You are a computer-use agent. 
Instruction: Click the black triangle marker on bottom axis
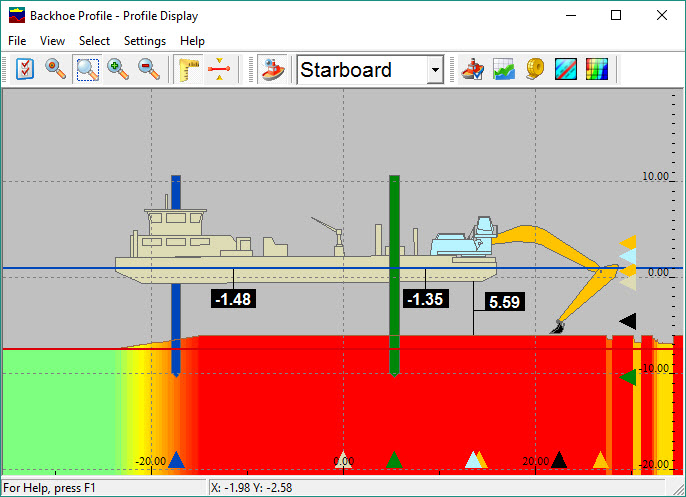(x=559, y=460)
